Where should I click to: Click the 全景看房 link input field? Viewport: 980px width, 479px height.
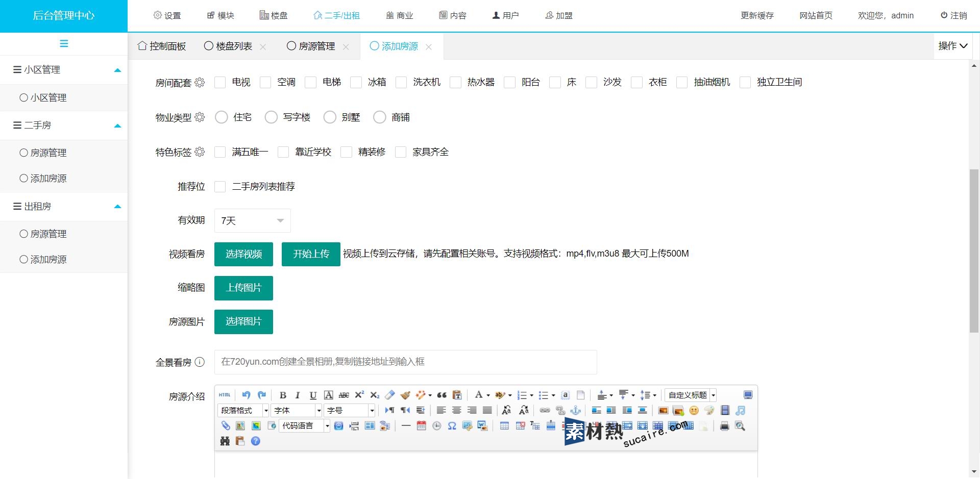(405, 362)
